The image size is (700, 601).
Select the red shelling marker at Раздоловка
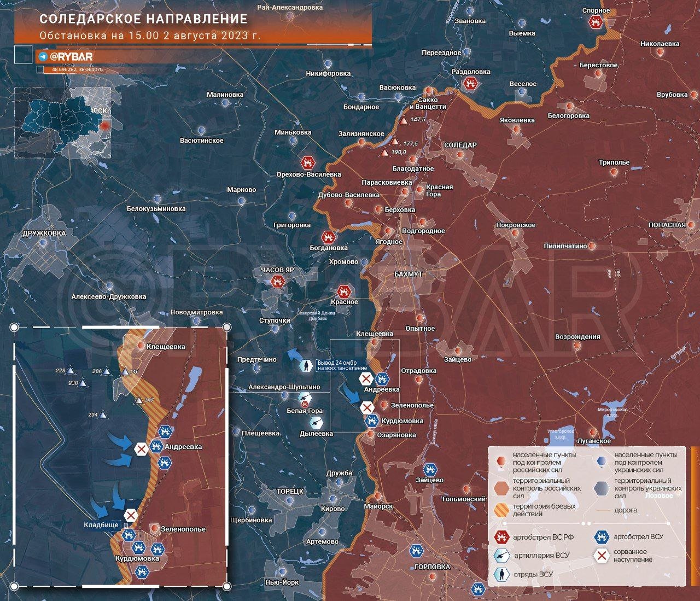coord(469,84)
